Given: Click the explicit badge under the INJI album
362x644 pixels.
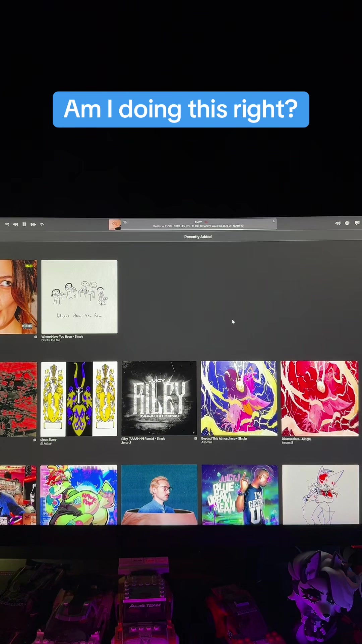Looking at the screenshot, I should coord(36,337).
